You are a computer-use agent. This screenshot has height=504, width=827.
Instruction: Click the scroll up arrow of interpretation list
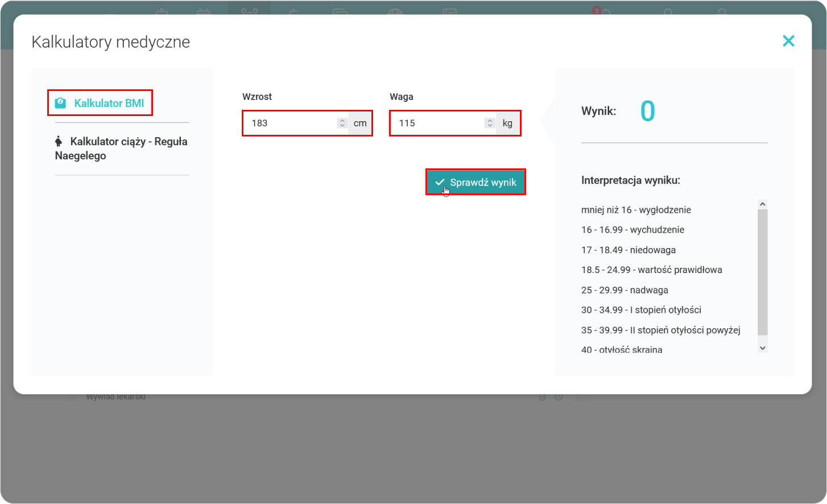pyautogui.click(x=763, y=204)
